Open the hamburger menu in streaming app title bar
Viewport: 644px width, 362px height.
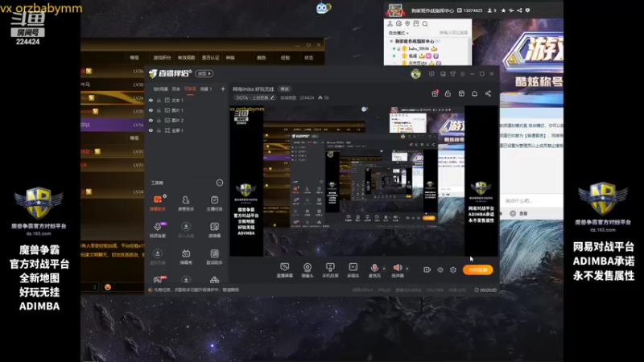462,74
